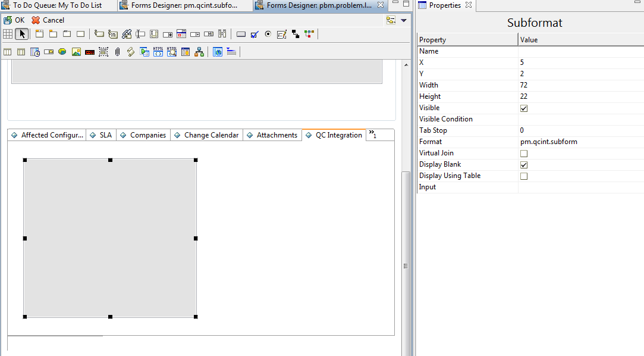Image resolution: width=644 pixels, height=356 pixels.
Task: Edit the Height value 22
Action: pyautogui.click(x=581, y=96)
